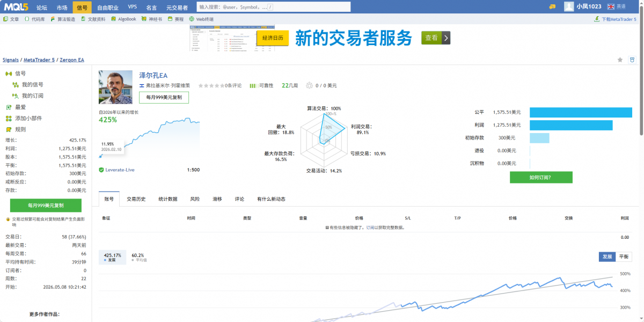Click the 算法锻造 Algo Forge icon
The width and height of the screenshot is (644, 322).
[x=53, y=19]
